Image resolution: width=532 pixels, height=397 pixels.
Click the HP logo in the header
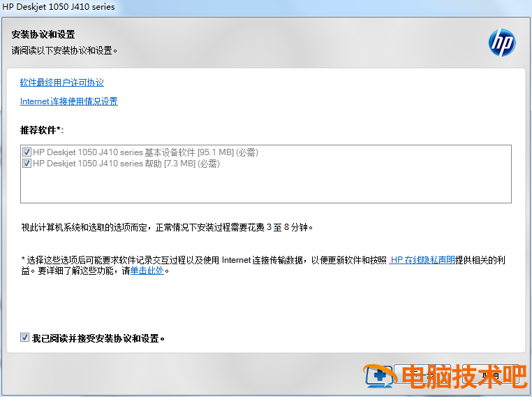[x=501, y=43]
